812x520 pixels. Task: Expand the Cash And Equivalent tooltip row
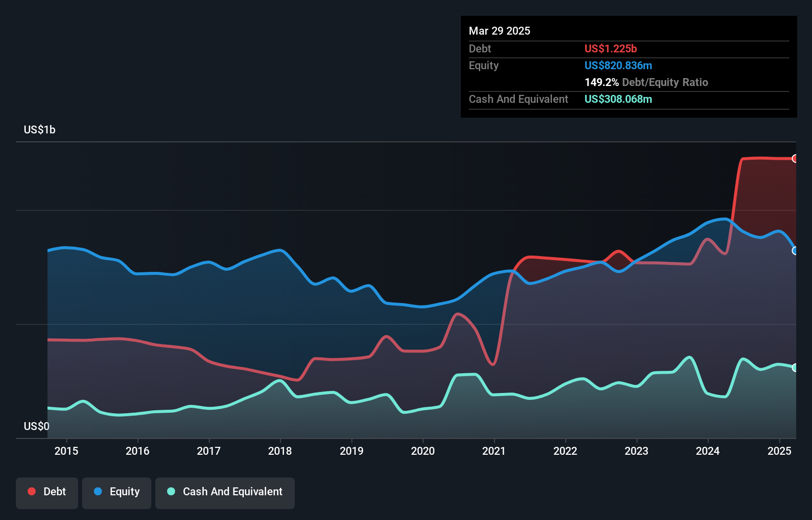[x=518, y=99]
